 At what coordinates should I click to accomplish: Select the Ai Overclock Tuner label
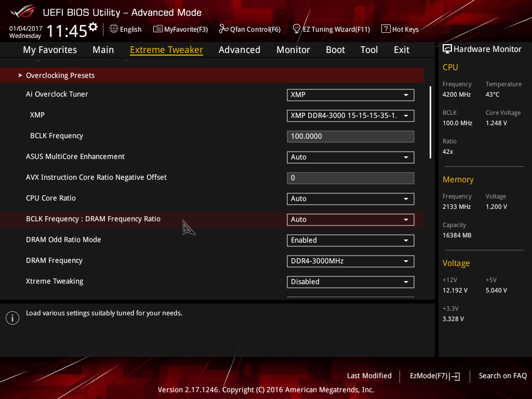(57, 95)
